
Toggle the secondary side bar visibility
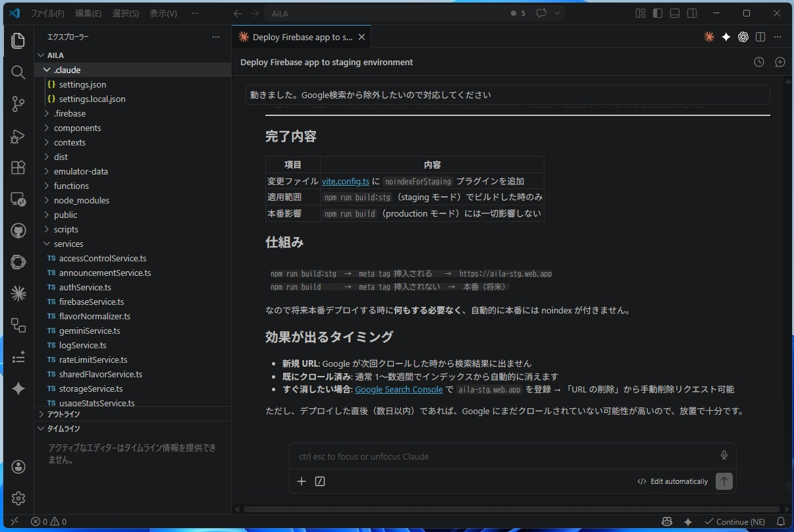(692, 13)
